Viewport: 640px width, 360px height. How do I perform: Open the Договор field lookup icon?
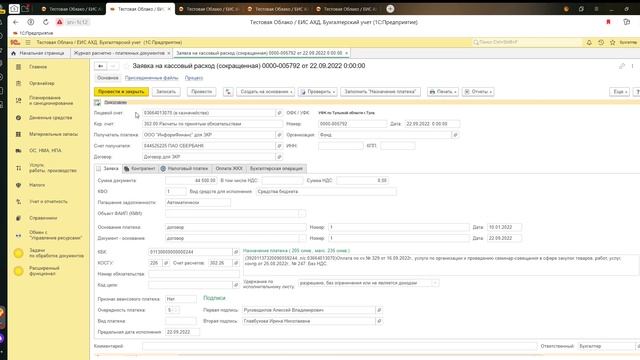click(279, 157)
